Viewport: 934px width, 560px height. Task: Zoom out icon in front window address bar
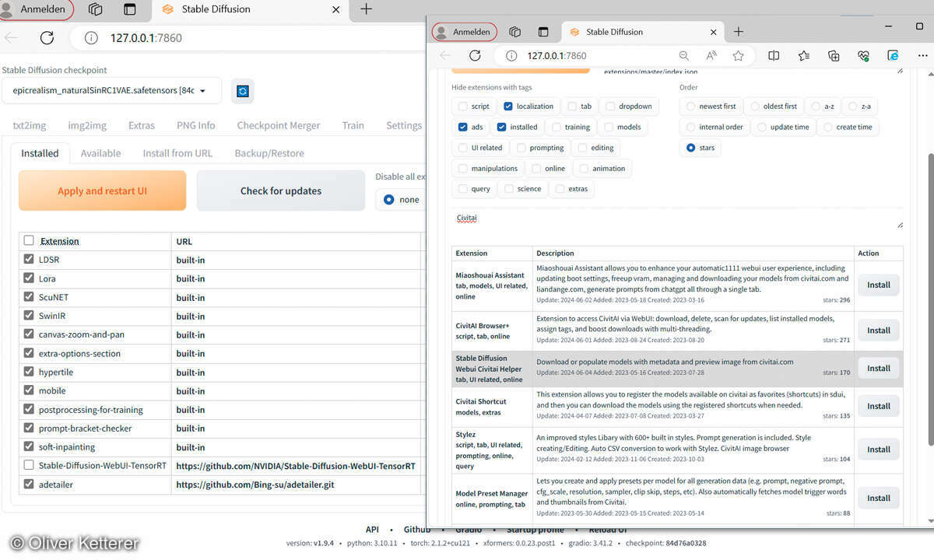pyautogui.click(x=683, y=56)
